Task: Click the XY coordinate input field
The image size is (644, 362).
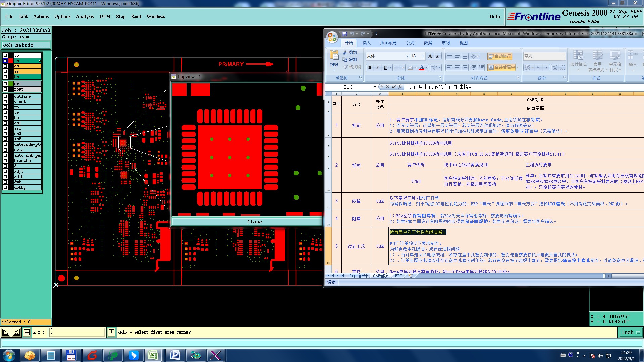Action: click(x=77, y=332)
